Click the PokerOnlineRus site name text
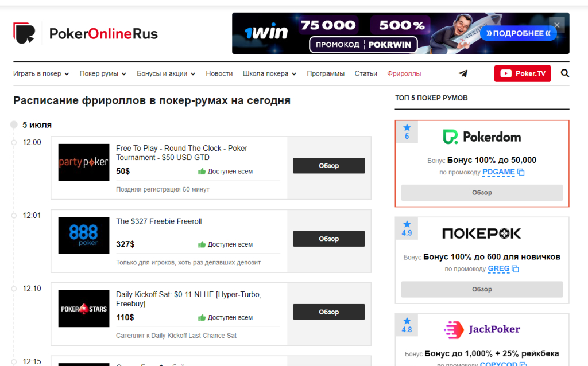Viewport: 588px width, 366px height. 103,34
